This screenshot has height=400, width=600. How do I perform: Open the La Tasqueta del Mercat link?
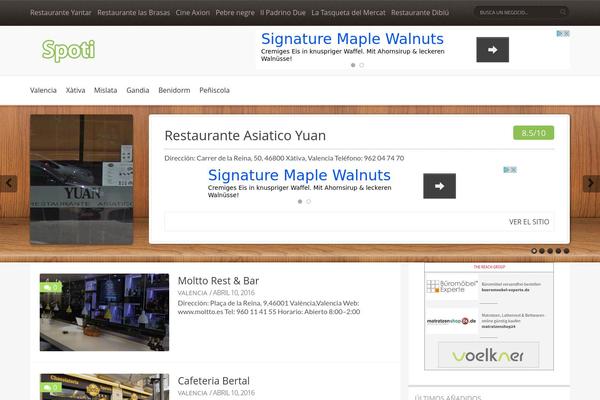(x=348, y=13)
